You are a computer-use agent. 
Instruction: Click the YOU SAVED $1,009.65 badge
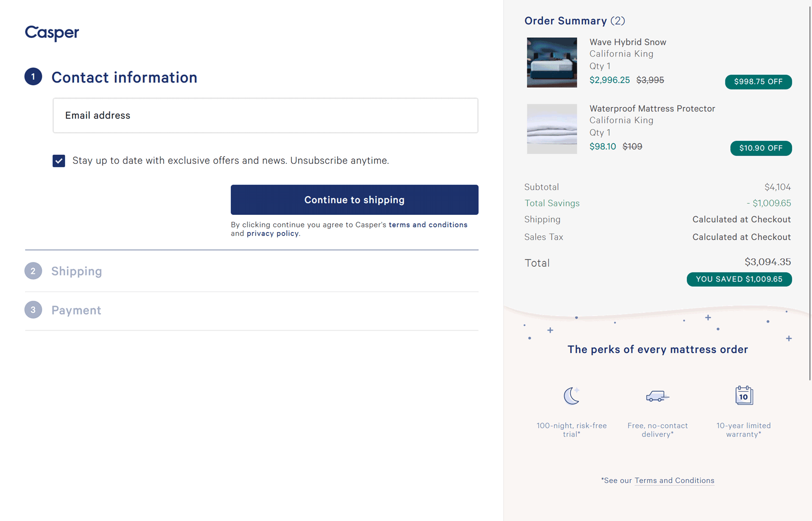tap(739, 279)
